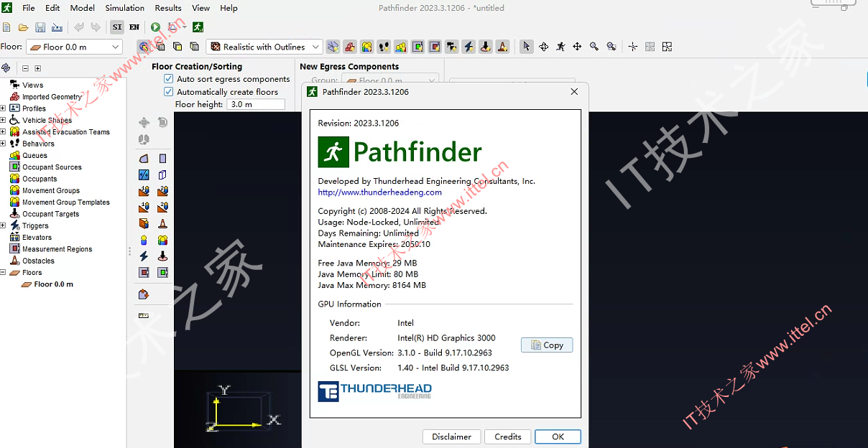
Task: Switch to EN units button
Action: [x=134, y=27]
